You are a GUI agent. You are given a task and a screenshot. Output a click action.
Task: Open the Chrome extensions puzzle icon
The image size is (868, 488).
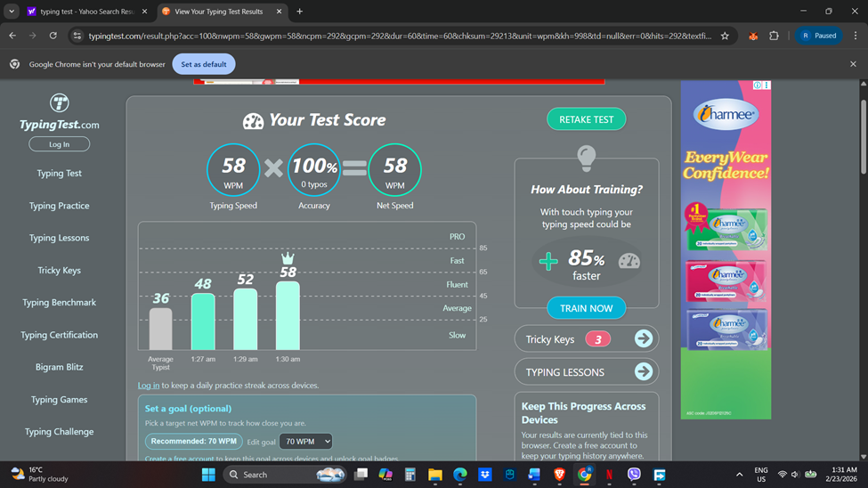coord(774,36)
